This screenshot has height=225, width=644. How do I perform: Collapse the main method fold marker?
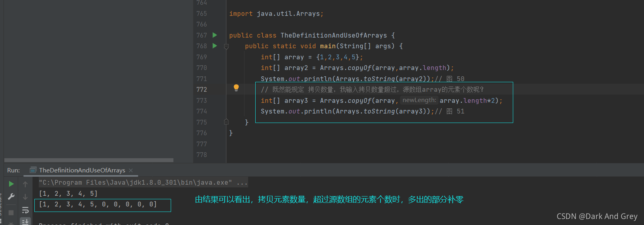(x=226, y=46)
